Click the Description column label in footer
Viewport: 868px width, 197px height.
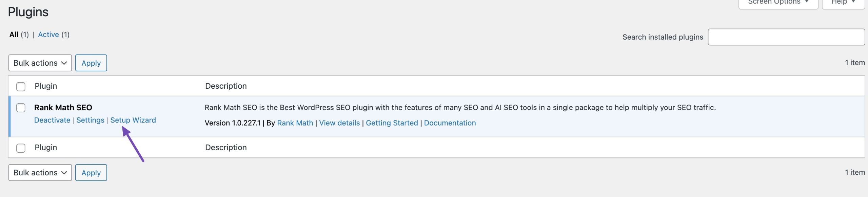226,148
